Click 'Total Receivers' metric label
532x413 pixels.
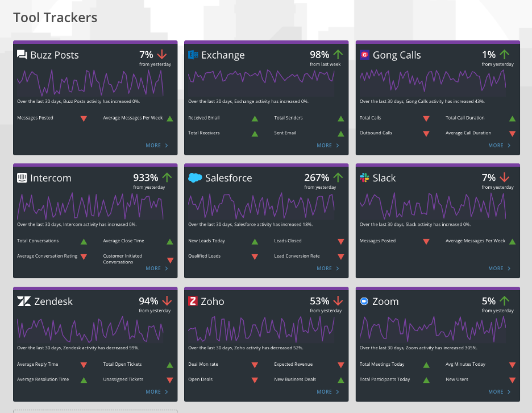[204, 133]
